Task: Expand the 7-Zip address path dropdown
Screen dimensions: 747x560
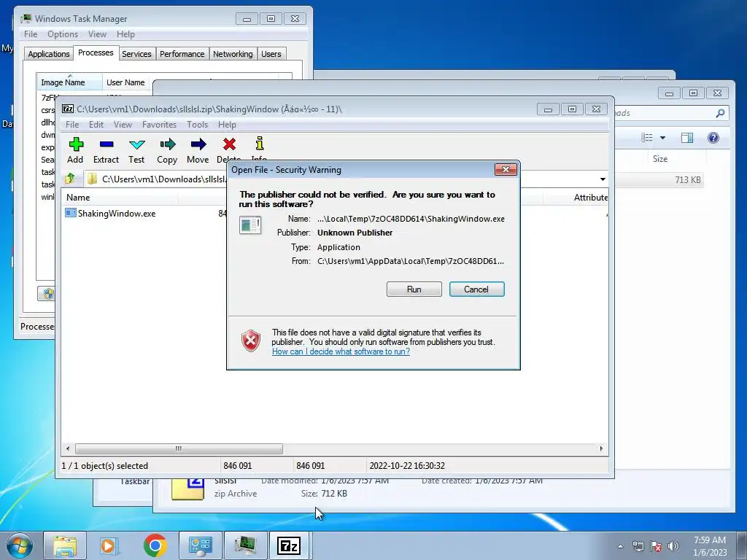Action: pos(603,179)
